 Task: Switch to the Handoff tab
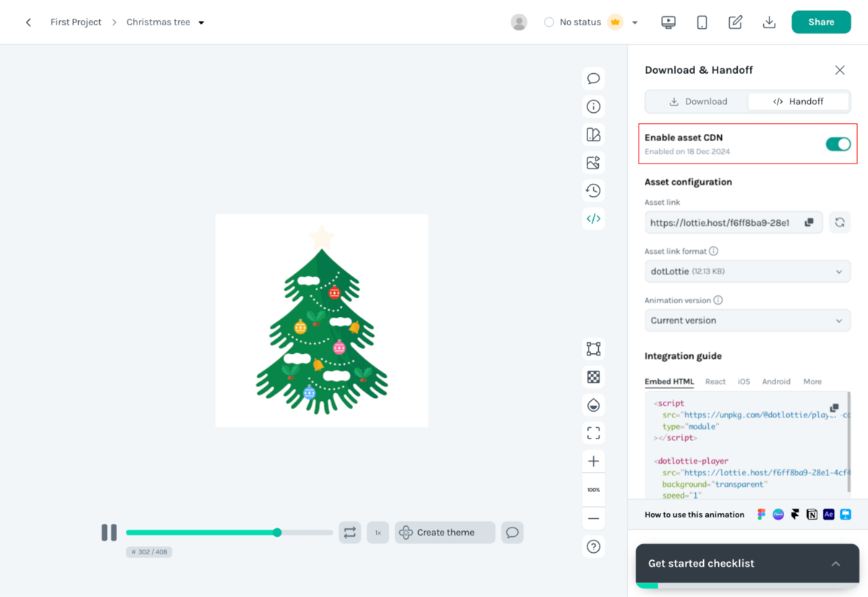coord(798,101)
